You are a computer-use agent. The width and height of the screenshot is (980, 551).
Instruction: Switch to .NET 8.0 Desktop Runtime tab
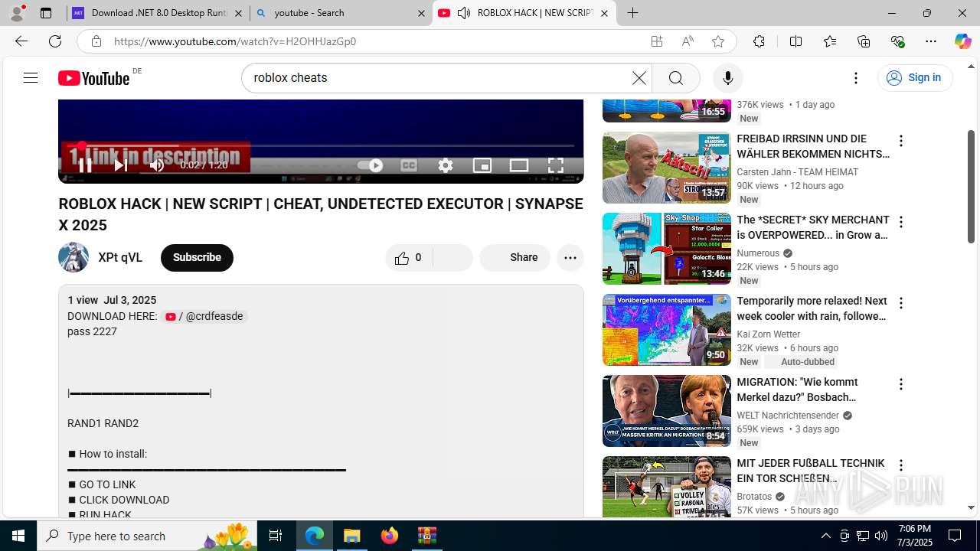point(158,13)
